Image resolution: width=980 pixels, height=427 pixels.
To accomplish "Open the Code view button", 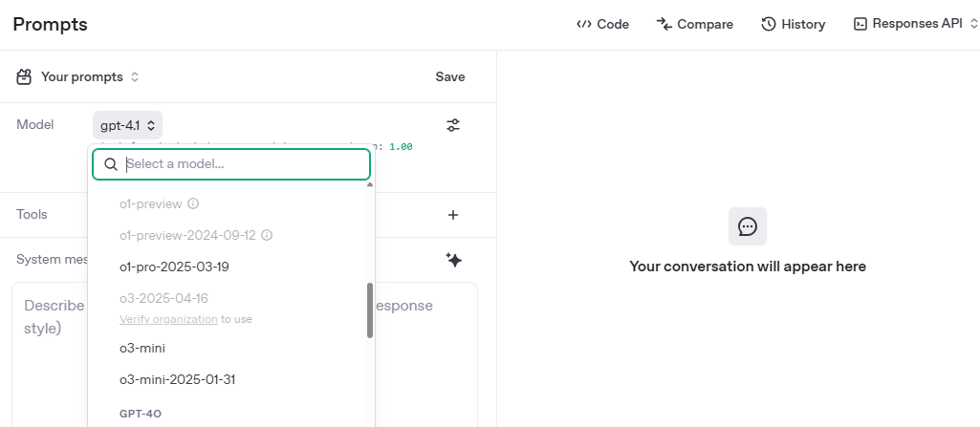I will pyautogui.click(x=602, y=24).
